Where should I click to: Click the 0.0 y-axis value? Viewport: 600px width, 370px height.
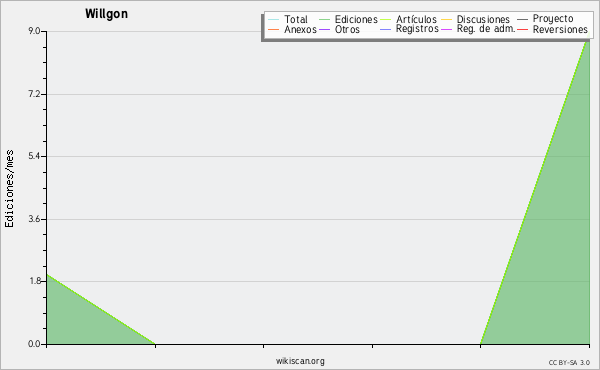[34, 344]
